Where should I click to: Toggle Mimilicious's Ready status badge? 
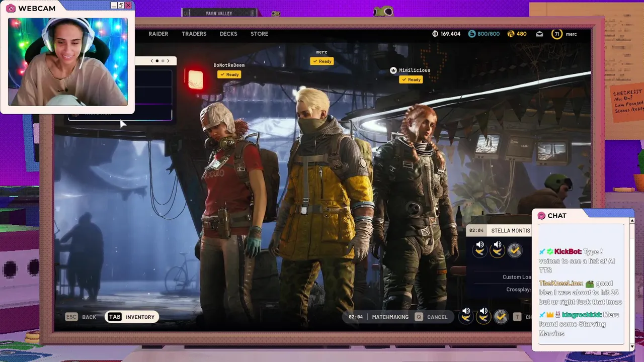pyautogui.click(x=411, y=79)
